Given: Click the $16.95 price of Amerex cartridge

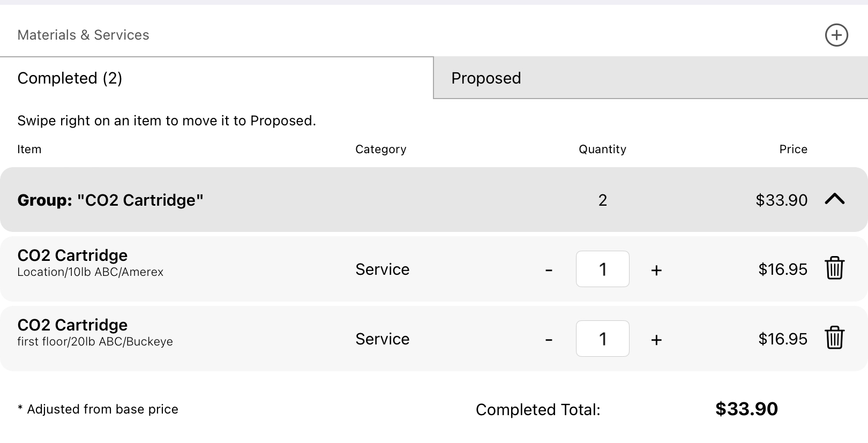Looking at the screenshot, I should (x=782, y=269).
